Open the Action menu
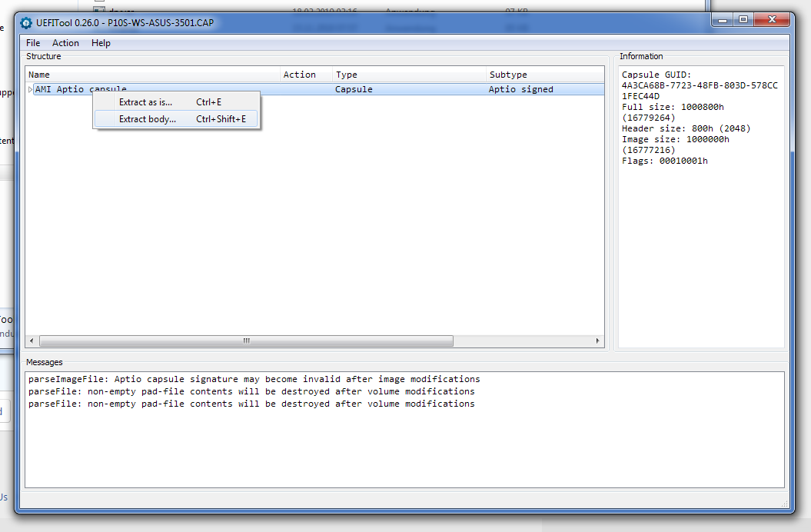 (x=65, y=43)
